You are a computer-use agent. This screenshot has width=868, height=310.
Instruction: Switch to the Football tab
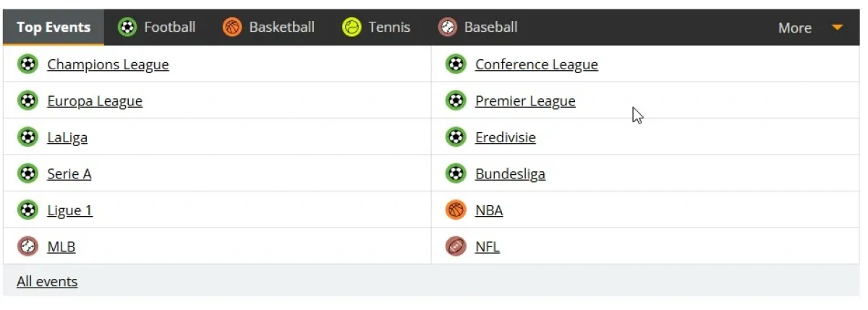157,27
